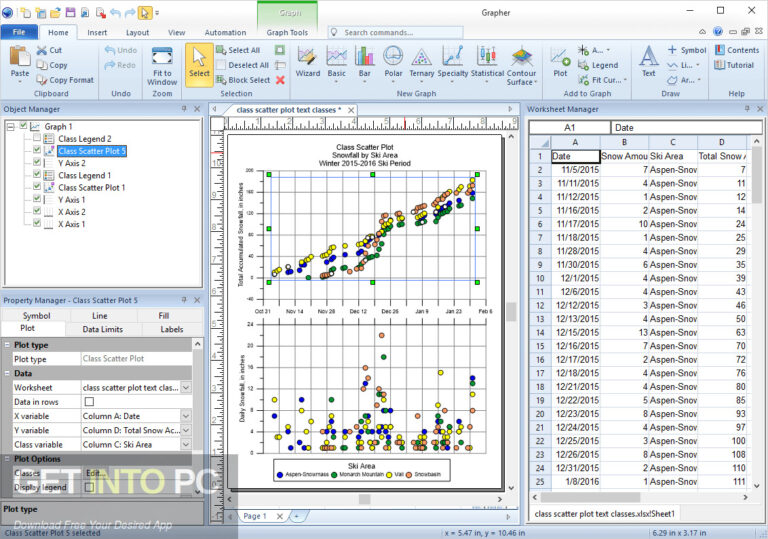The width and height of the screenshot is (768, 539).
Task: Open the Class variable dropdown
Action: [x=186, y=444]
